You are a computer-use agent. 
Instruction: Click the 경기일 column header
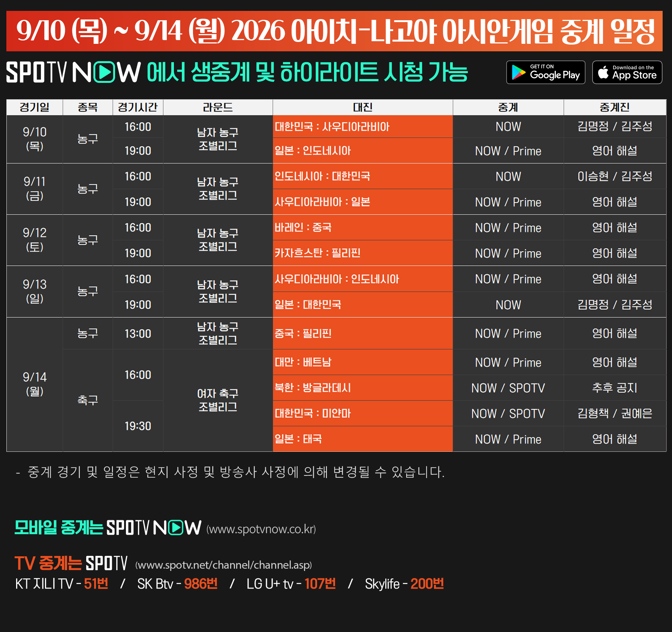pos(34,107)
